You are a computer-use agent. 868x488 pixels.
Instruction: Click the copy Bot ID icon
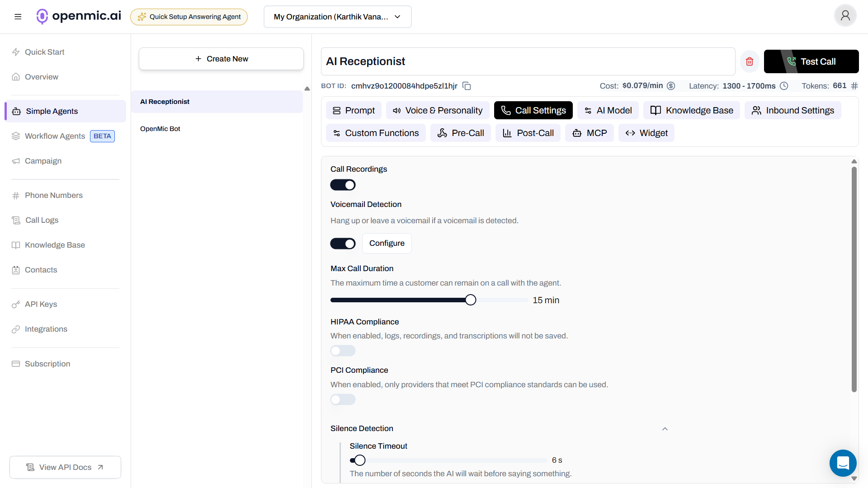coord(467,86)
